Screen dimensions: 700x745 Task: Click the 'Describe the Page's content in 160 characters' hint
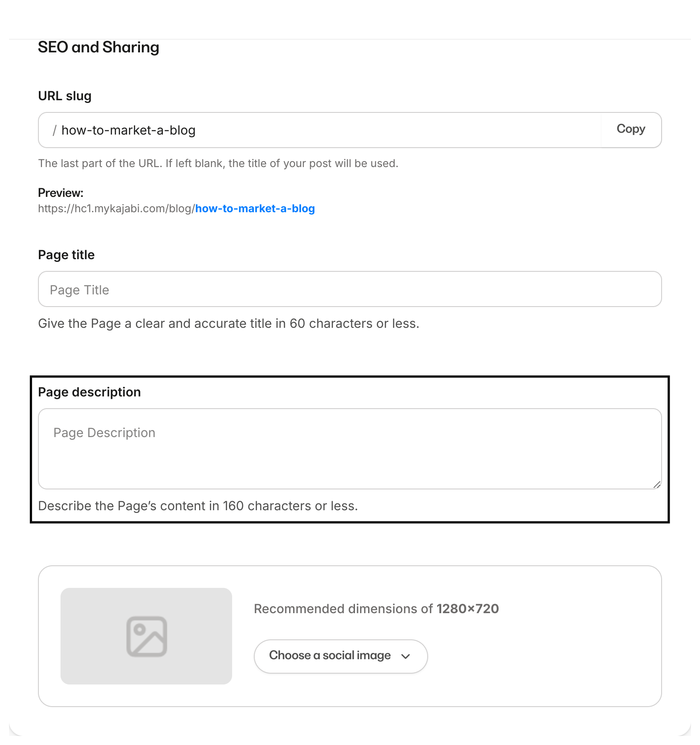click(x=198, y=506)
